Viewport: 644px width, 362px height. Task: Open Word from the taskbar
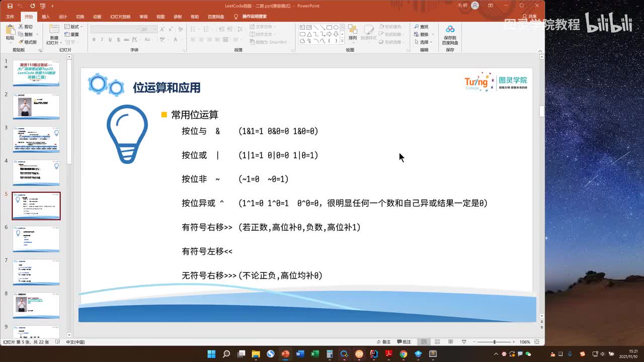300,354
